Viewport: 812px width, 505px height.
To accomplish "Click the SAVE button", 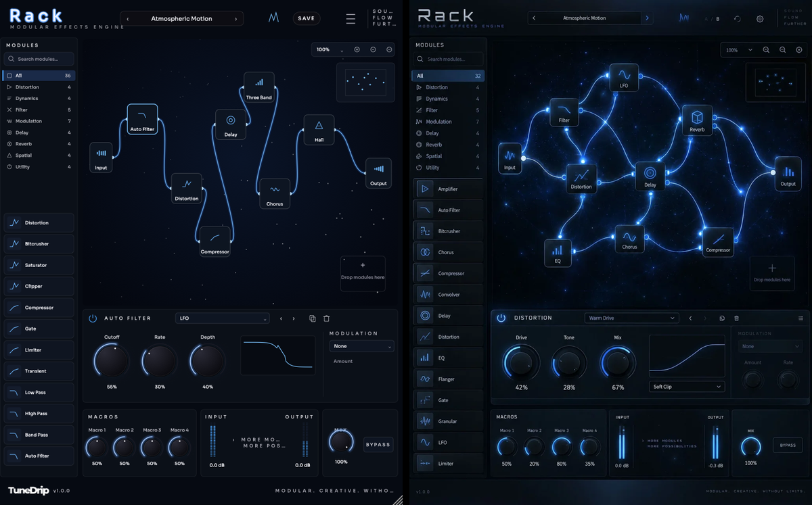I will coord(307,18).
